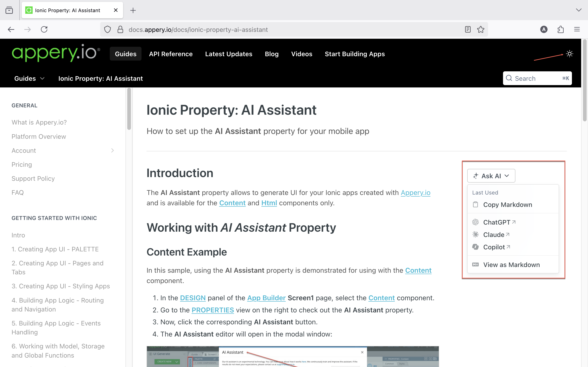This screenshot has height=367, width=588.
Task: Bookmark this page with the star icon
Action: [x=481, y=30]
